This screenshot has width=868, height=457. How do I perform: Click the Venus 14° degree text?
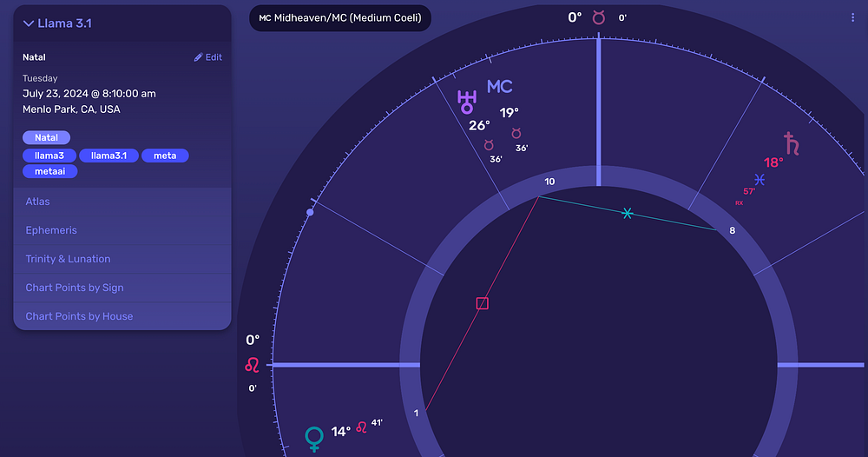click(340, 432)
